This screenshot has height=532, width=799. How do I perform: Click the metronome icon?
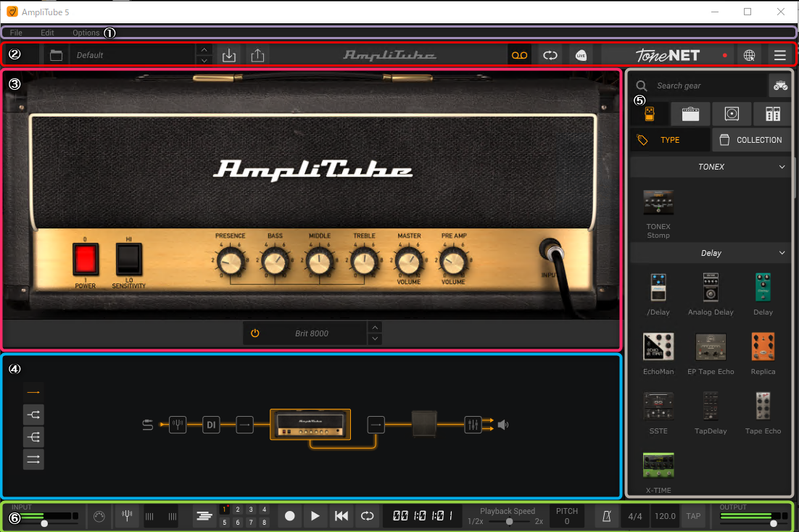(607, 516)
